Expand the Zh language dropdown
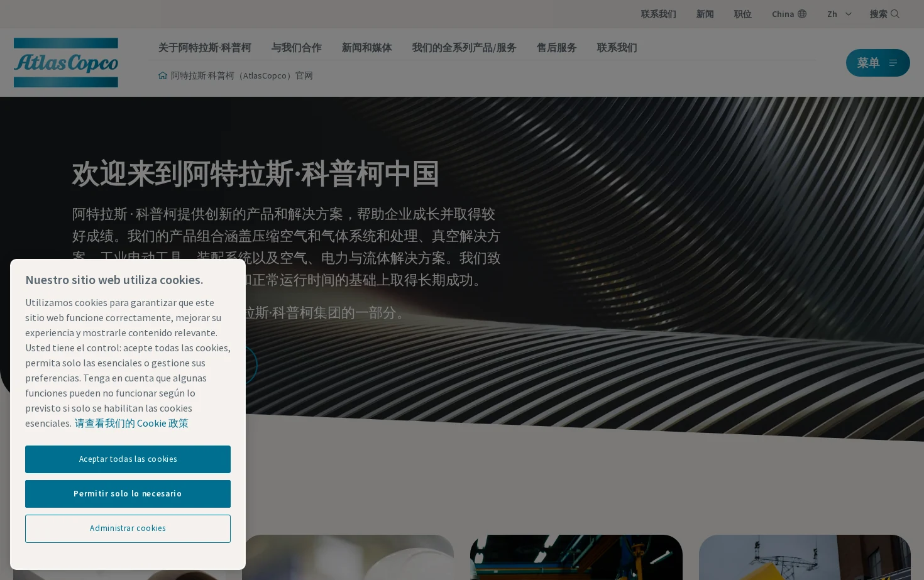 (840, 14)
